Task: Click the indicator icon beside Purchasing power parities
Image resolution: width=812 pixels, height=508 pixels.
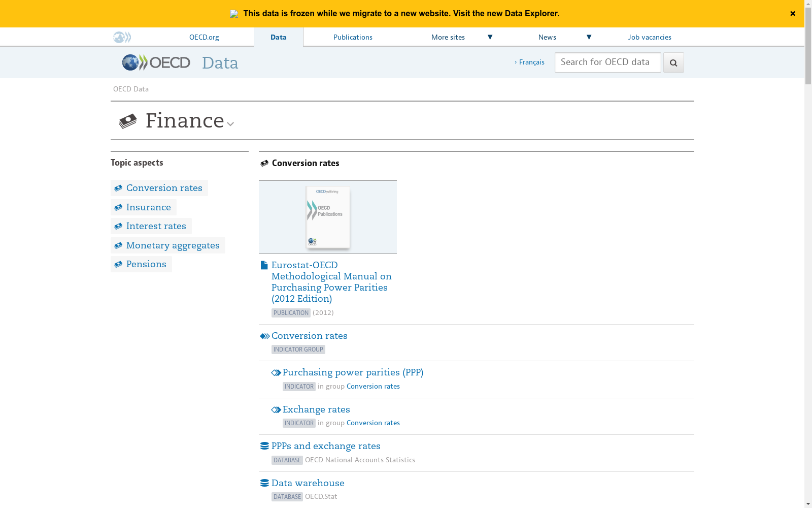Action: pos(276,373)
